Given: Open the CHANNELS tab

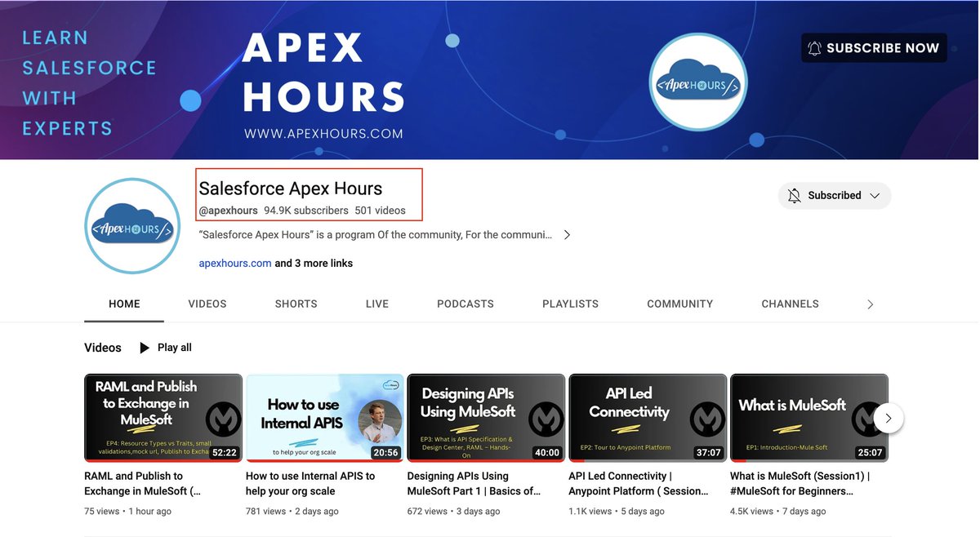Looking at the screenshot, I should coord(790,304).
